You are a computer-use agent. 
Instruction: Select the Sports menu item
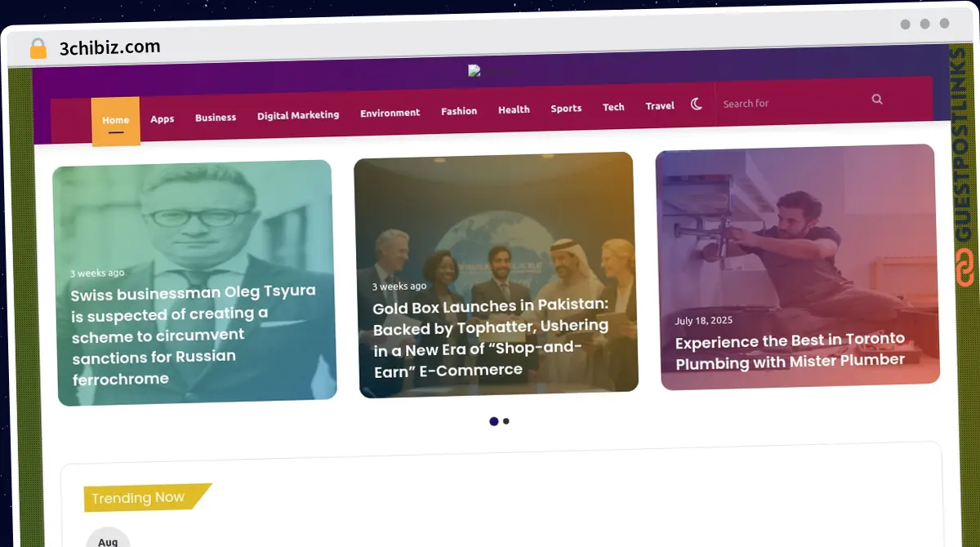click(x=566, y=109)
